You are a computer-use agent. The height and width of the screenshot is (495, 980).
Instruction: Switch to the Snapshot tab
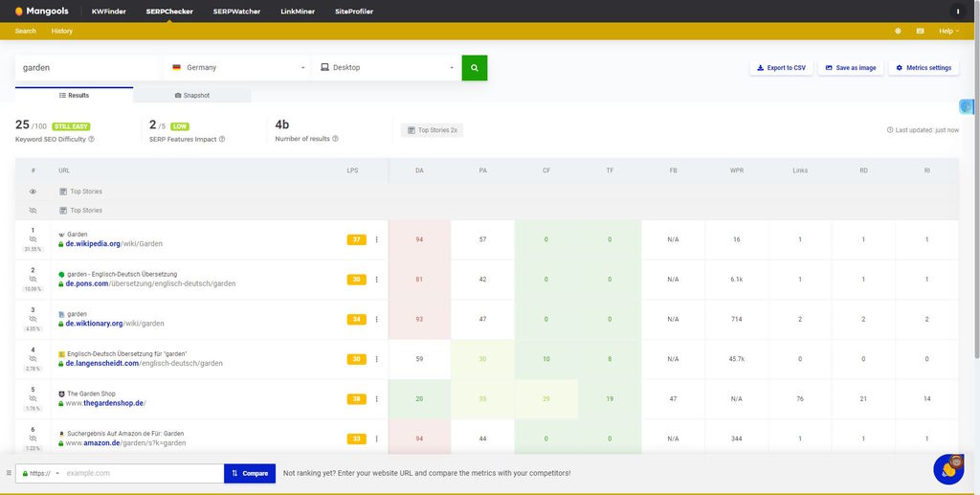coord(191,96)
